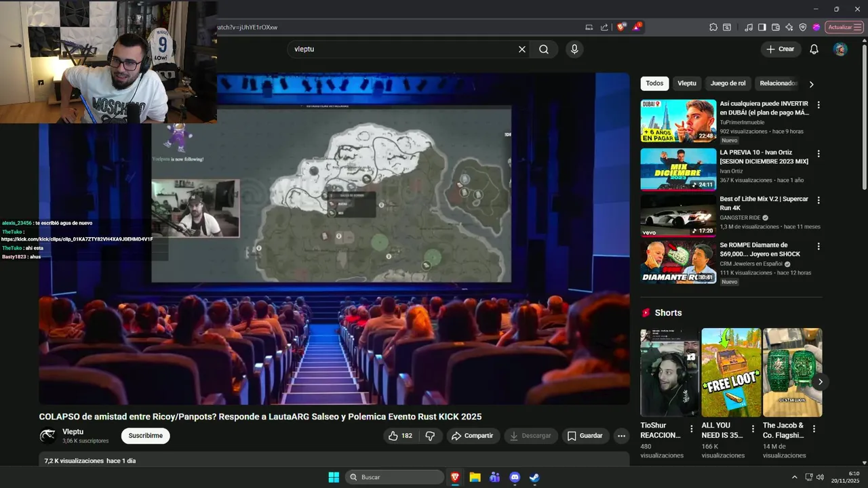This screenshot has width=868, height=488.
Task: Open options for The Jacob & Co. short
Action: tap(814, 428)
